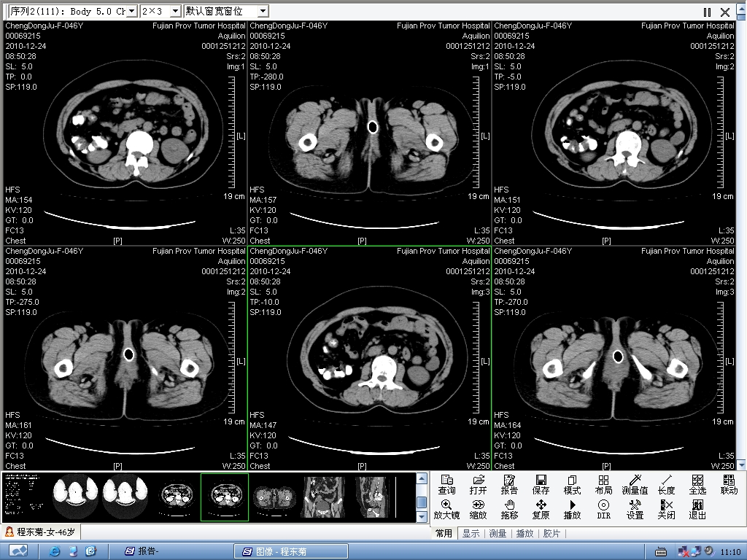Open the 查询 query tool
747x560 pixels.
point(446,485)
